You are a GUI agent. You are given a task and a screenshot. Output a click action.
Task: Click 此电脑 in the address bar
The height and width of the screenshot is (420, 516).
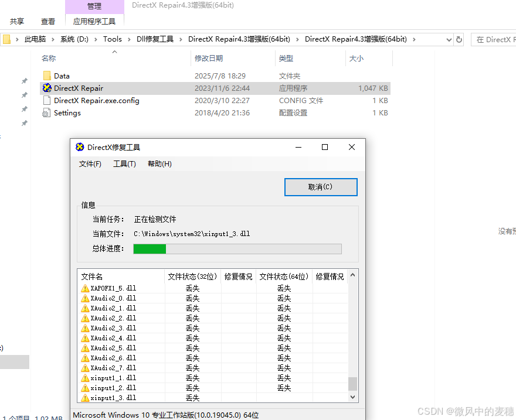(x=35, y=39)
